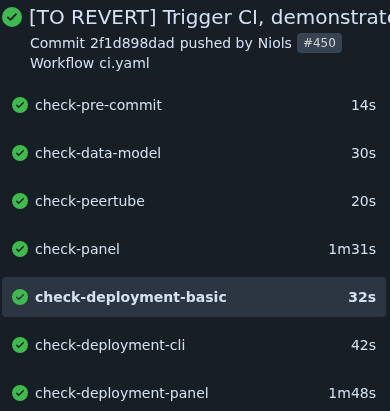The height and width of the screenshot is (411, 390).
Task: Click the workflow run success icon beside title
Action: click(12, 17)
